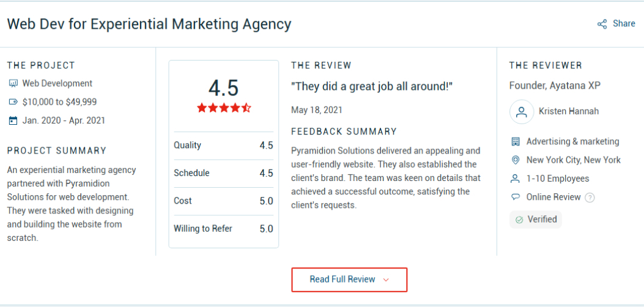Screen dimensions: 644x307
Task: Click the red star rating
Action: 224,108
